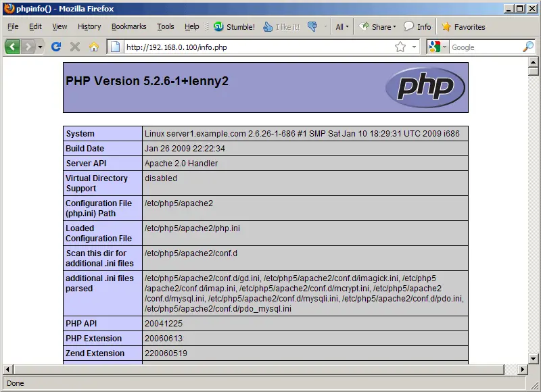Click the thumbs-down dislike icon
541x392 pixels.
pyautogui.click(x=312, y=26)
